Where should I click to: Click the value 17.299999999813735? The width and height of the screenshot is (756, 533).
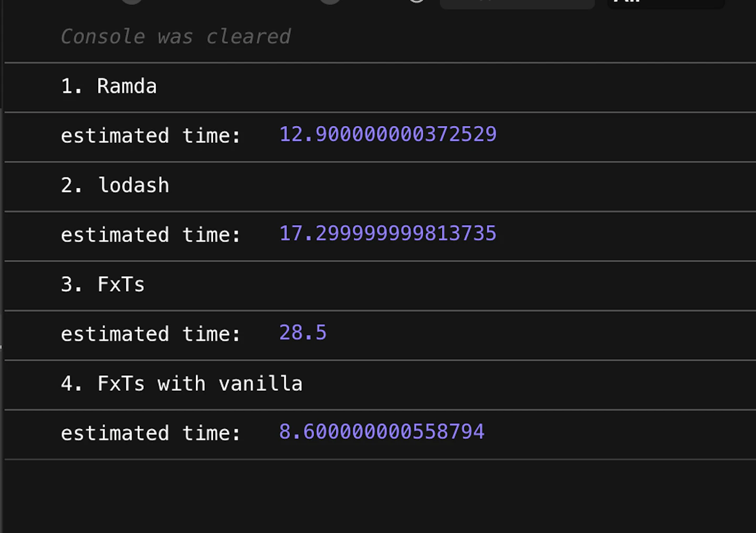(x=388, y=234)
